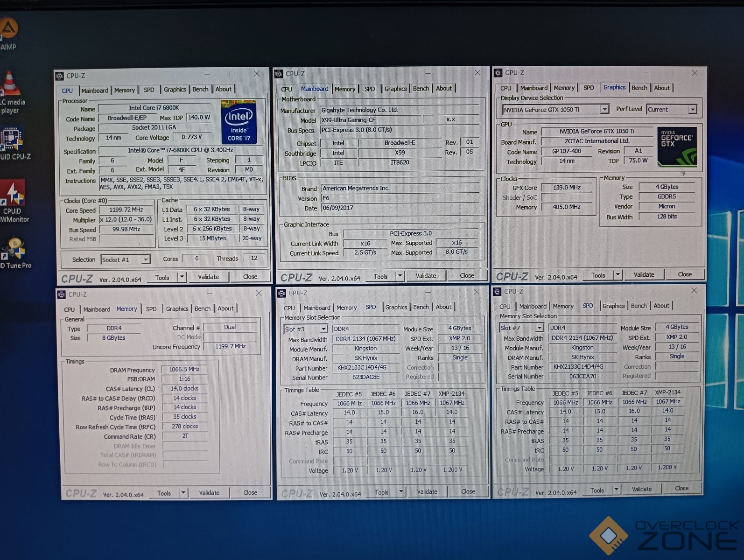Viewport: 744px width, 560px height.
Task: Click the BIOS Version field showing F6
Action: [x=399, y=198]
